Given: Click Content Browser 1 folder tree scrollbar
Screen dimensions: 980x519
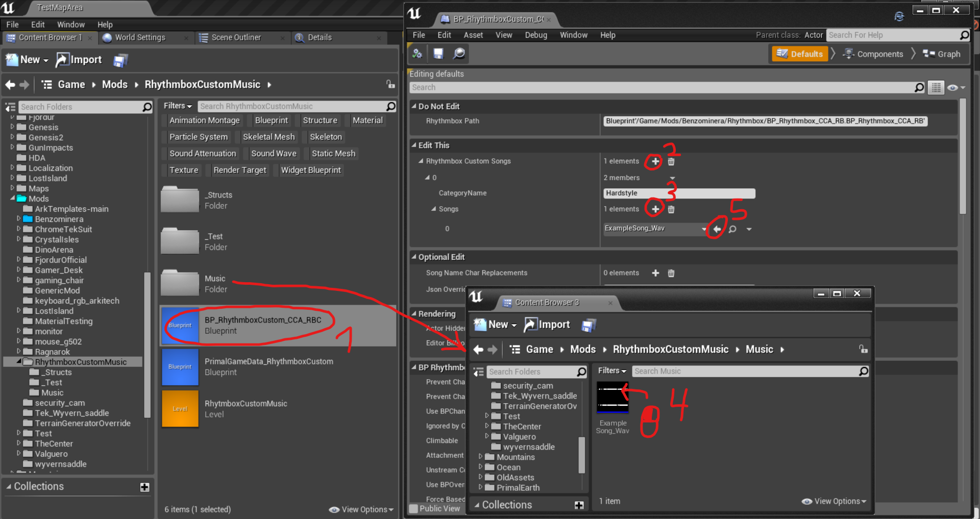Looking at the screenshot, I should pos(148,345).
